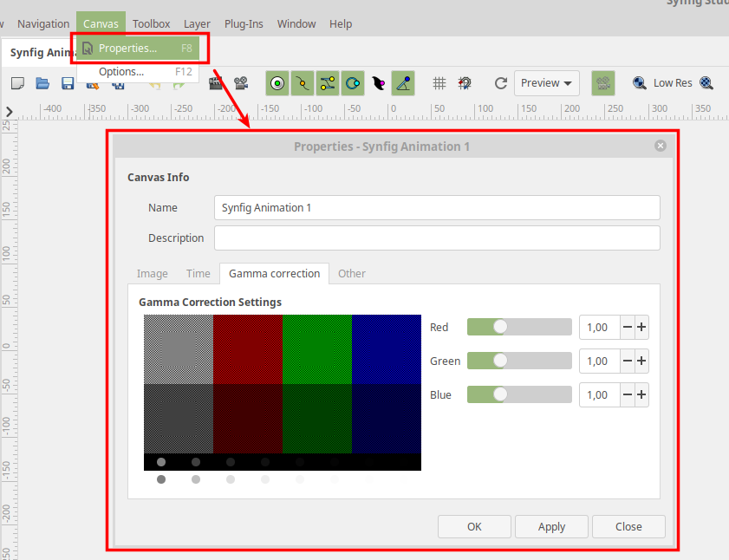Toggle width handles display icon
Image resolution: width=729 pixels, height=560 pixels.
pyautogui.click(x=378, y=83)
